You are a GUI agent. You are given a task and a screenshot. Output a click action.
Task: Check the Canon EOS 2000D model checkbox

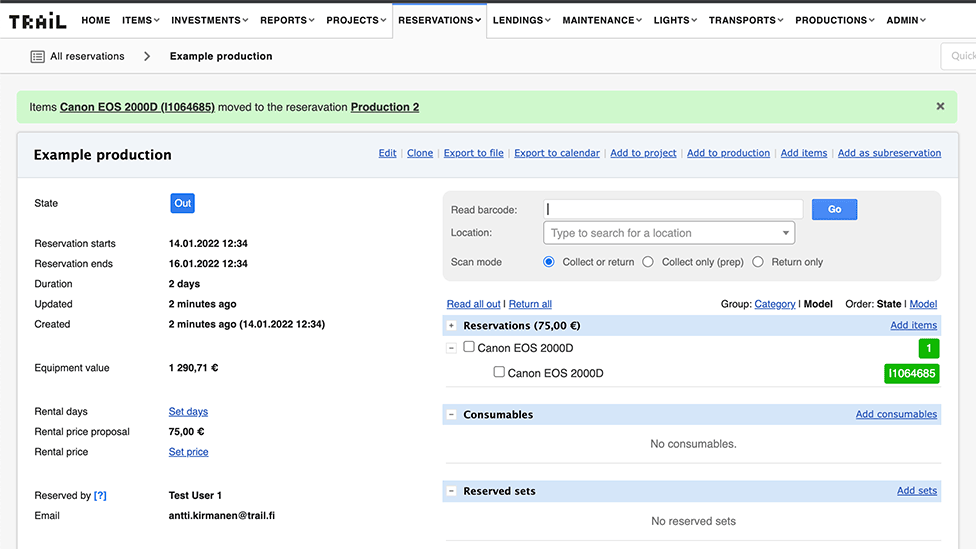(469, 347)
